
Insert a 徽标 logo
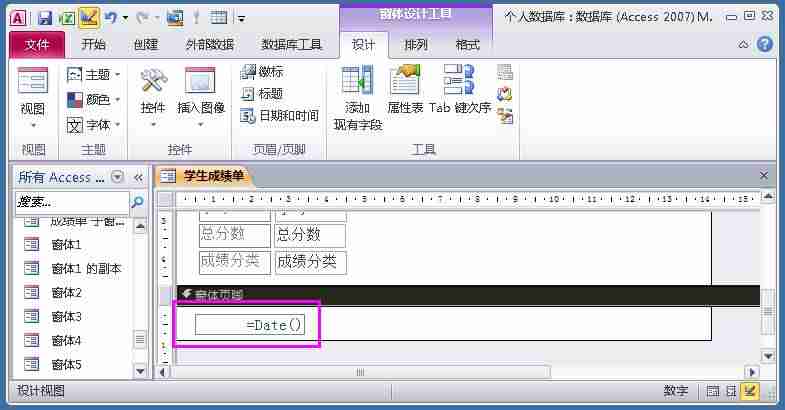pyautogui.click(x=262, y=72)
